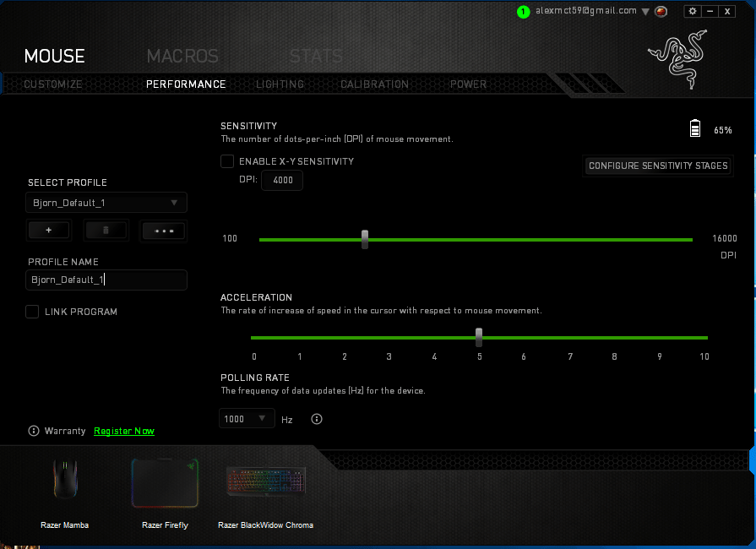Open the PERFORMANCE sub-tab

(x=186, y=84)
